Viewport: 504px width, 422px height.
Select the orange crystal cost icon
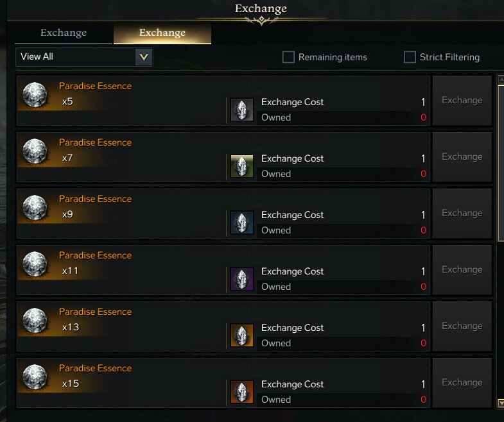pos(242,392)
